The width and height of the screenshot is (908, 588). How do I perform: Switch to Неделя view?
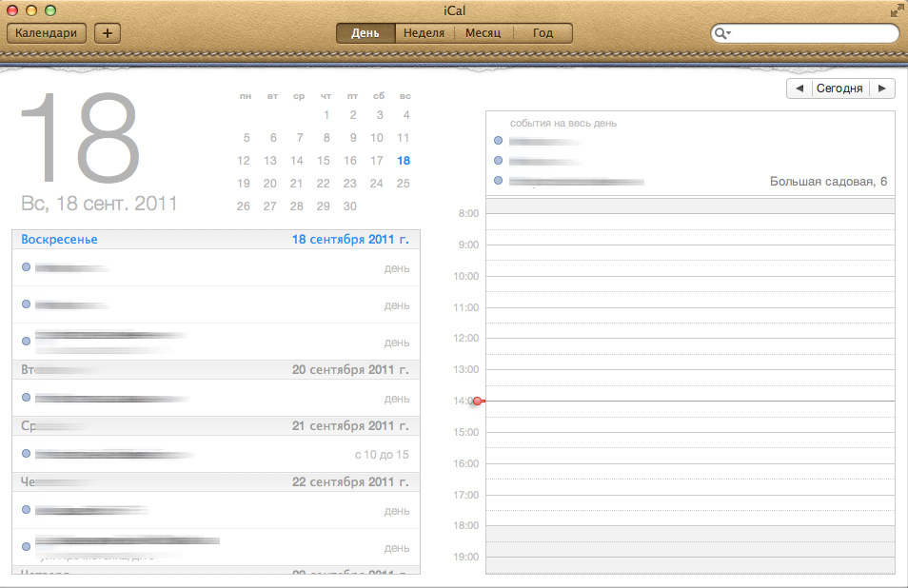tap(424, 33)
